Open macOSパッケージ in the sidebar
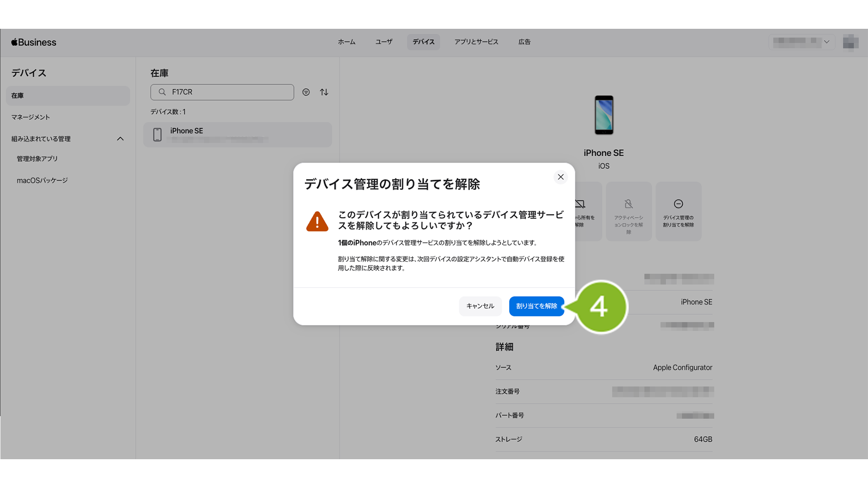This screenshot has width=868, height=488. point(42,181)
